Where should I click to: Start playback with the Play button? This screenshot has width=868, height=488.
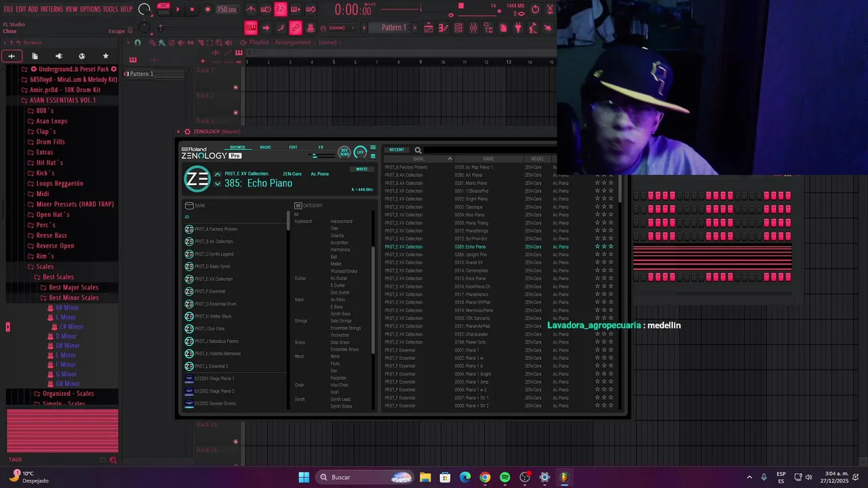pos(178,9)
